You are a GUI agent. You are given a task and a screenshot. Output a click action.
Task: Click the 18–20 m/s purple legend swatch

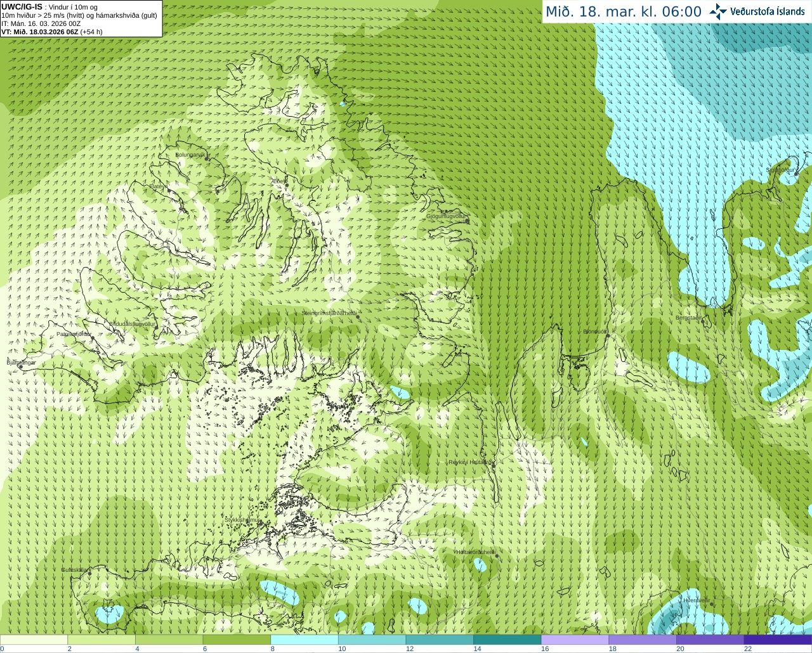pyautogui.click(x=643, y=640)
